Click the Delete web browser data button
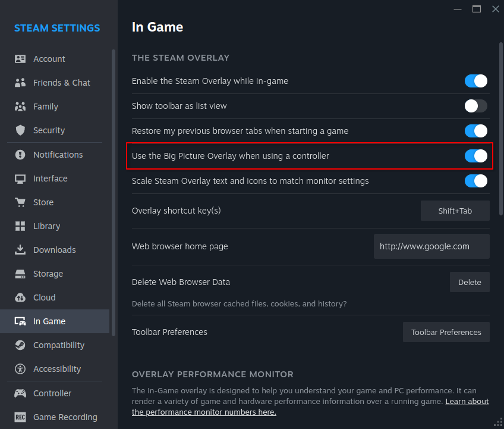The image size is (504, 429). click(470, 282)
